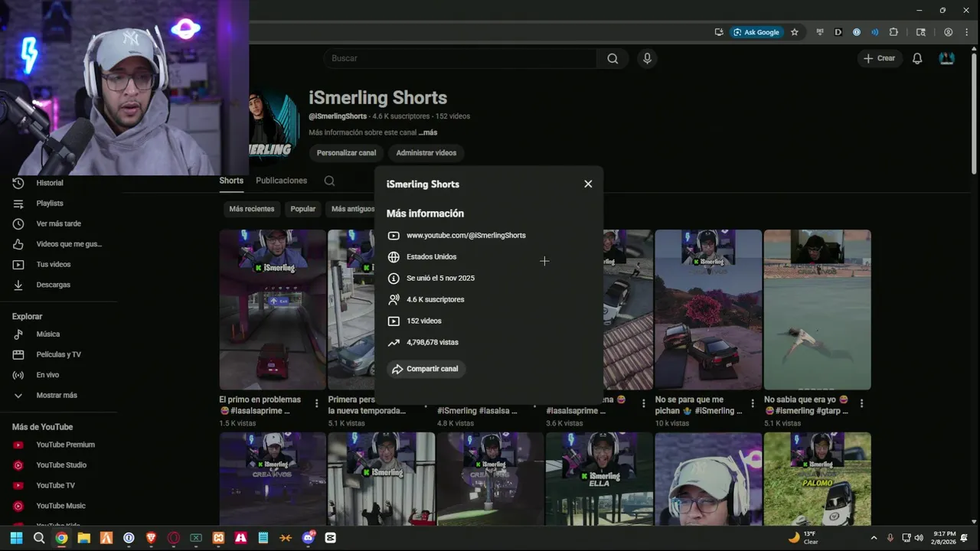This screenshot has width=980, height=551.
Task: Open the Chrome profile icon
Action: pos(949,32)
